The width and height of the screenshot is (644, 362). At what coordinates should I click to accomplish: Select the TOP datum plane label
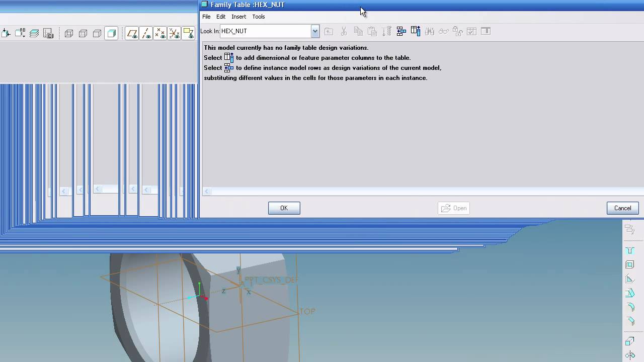(307, 312)
